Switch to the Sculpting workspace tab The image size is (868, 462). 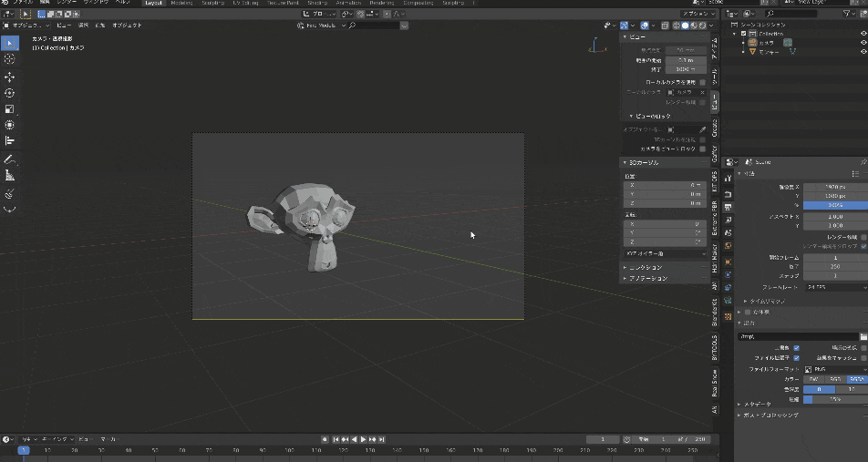point(212,3)
